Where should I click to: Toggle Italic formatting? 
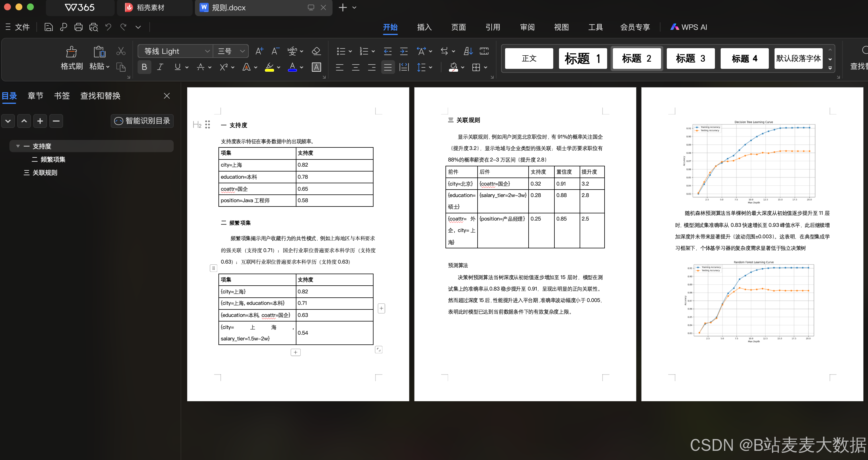click(160, 67)
